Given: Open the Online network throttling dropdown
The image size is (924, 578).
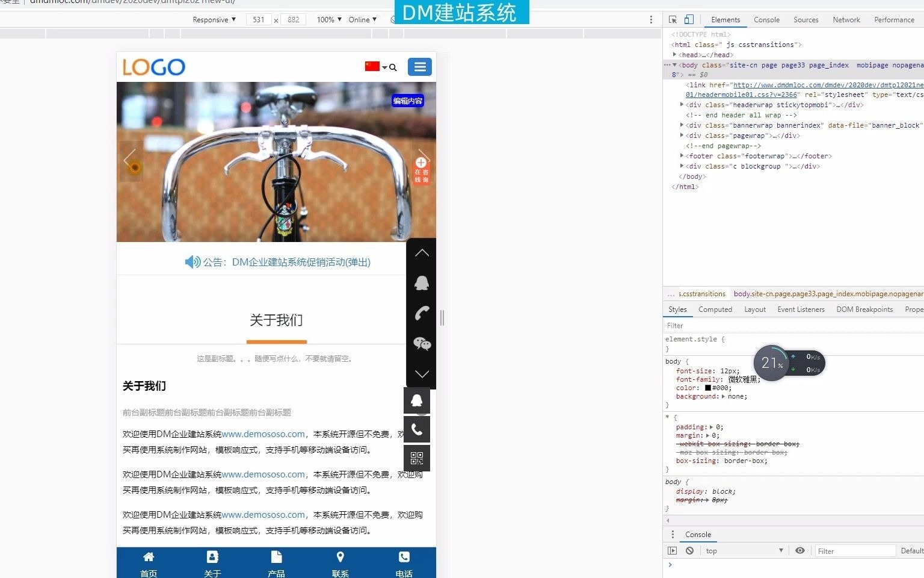Looking at the screenshot, I should click(x=363, y=19).
